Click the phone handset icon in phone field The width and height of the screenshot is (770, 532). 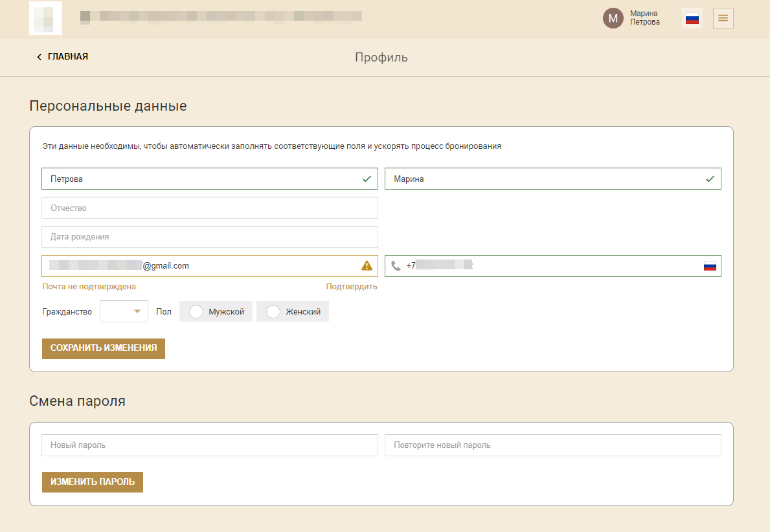click(x=396, y=266)
